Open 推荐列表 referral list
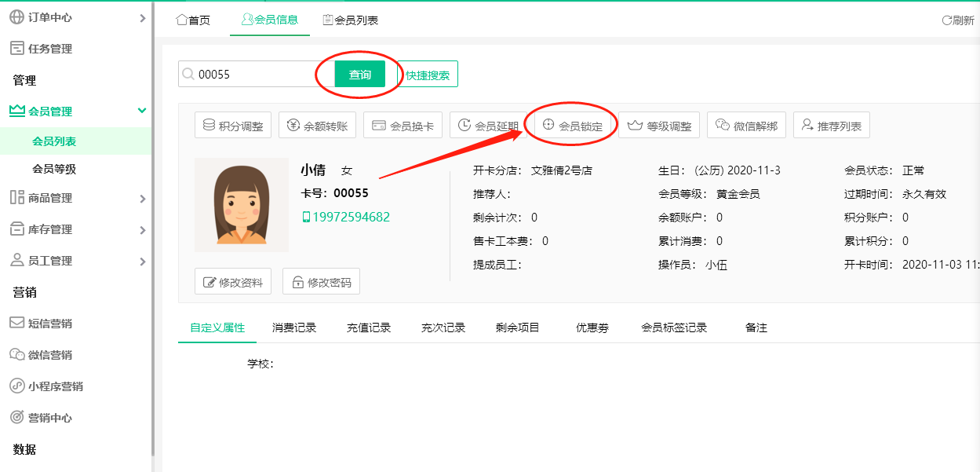Screen dimensions: 980x472 pyautogui.click(x=831, y=126)
